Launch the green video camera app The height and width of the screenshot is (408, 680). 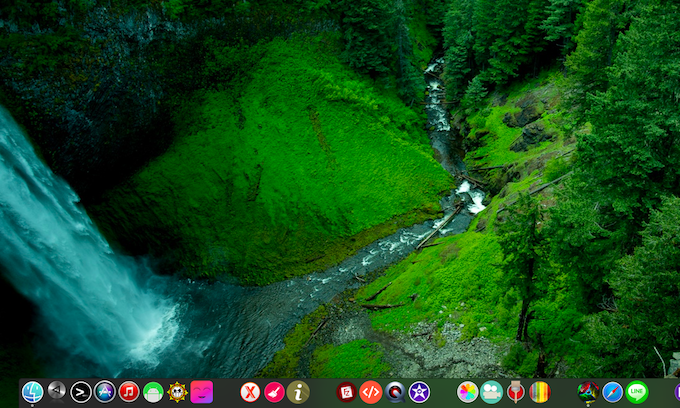[x=491, y=392]
